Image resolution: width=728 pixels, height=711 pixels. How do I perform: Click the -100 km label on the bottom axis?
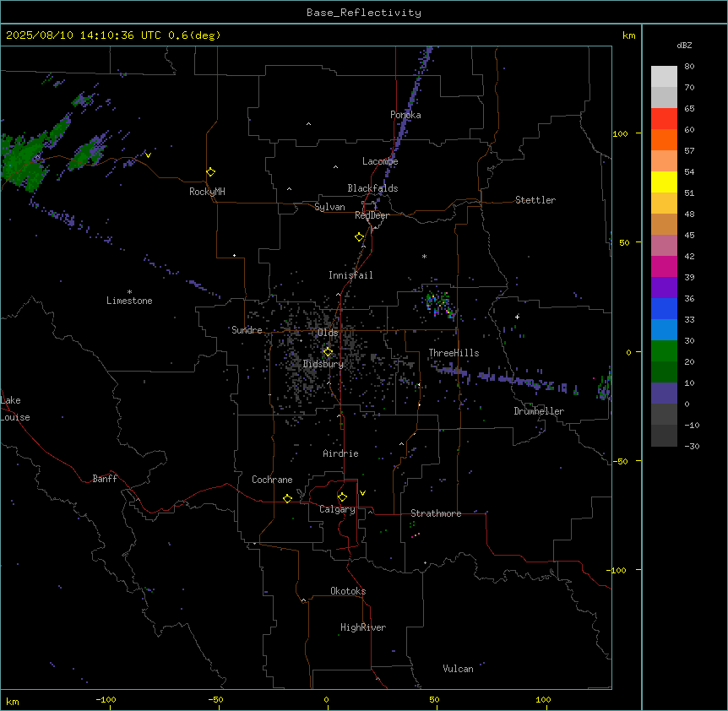[x=106, y=699]
